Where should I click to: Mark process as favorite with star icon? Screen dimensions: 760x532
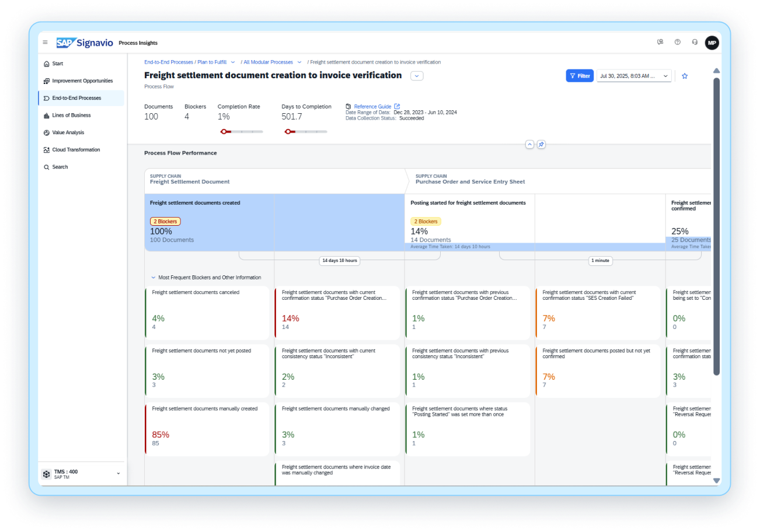685,76
